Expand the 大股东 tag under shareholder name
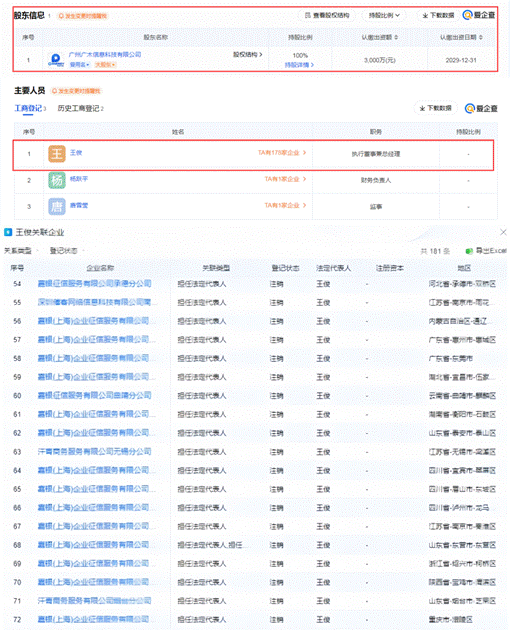The height and width of the screenshot is (630, 510). point(105,65)
